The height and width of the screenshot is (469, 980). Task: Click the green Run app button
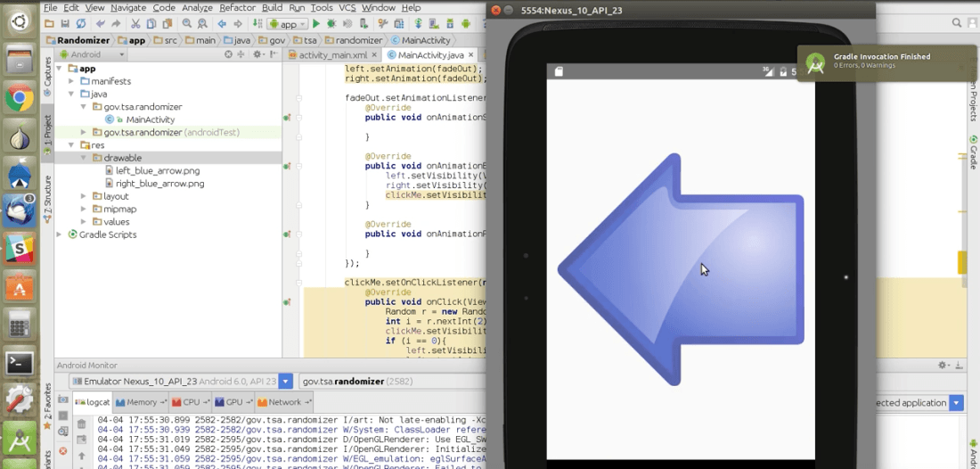tap(316, 24)
